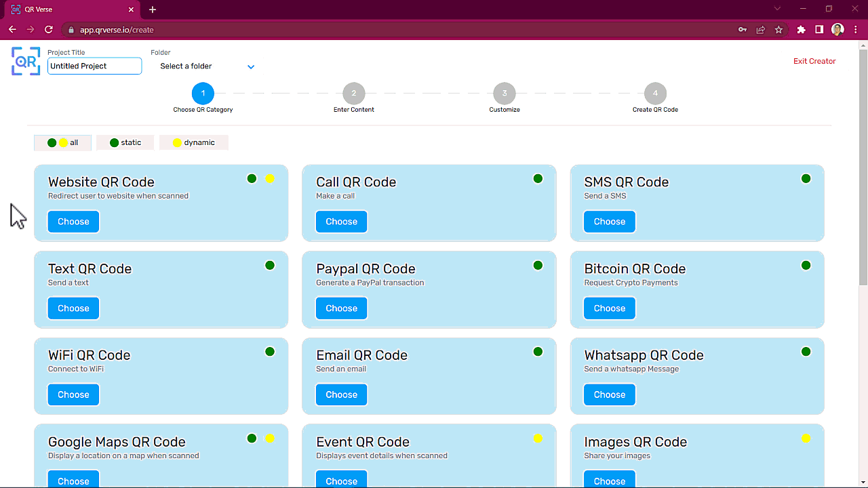Open Chrome profile avatar
This screenshot has width=868, height=488.
(837, 30)
